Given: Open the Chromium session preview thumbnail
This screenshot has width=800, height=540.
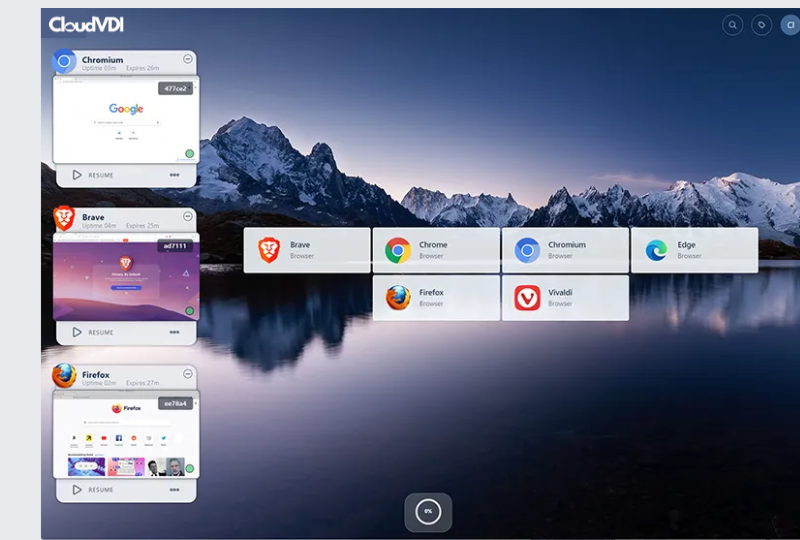Looking at the screenshot, I should click(126, 120).
